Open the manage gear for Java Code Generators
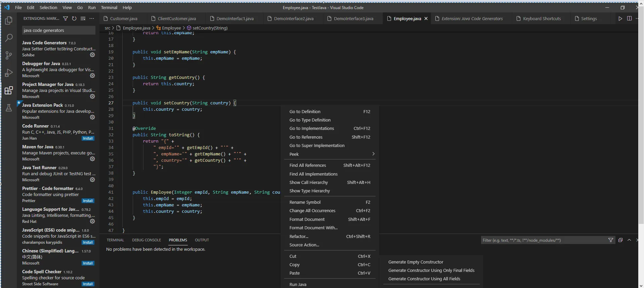644x288 pixels. click(92, 55)
